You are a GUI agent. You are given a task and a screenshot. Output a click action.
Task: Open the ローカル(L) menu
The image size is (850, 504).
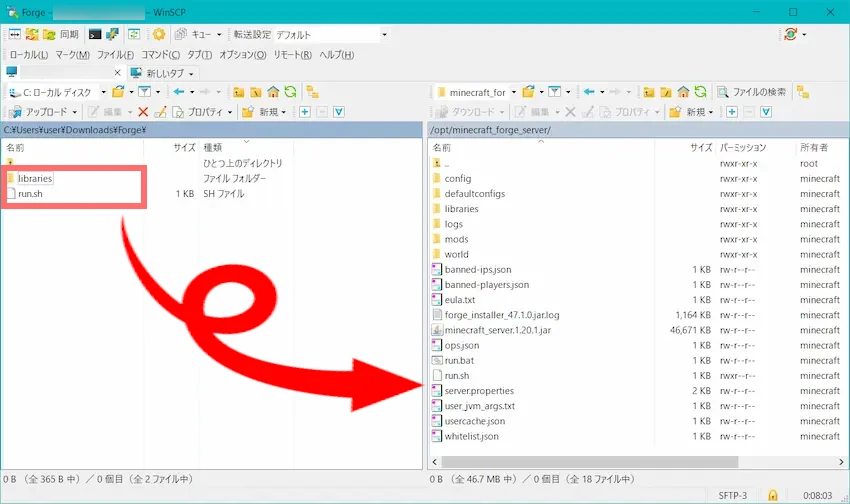tap(29, 55)
